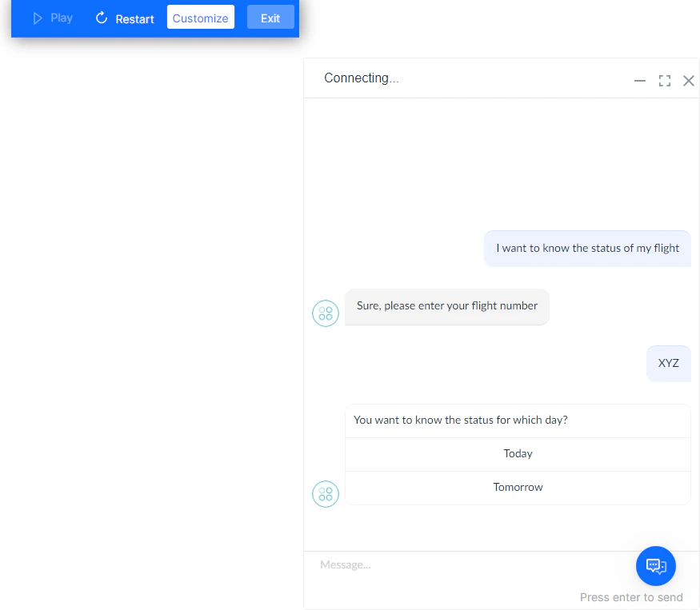
Task: Click the Connecting... header title
Action: pyautogui.click(x=361, y=78)
